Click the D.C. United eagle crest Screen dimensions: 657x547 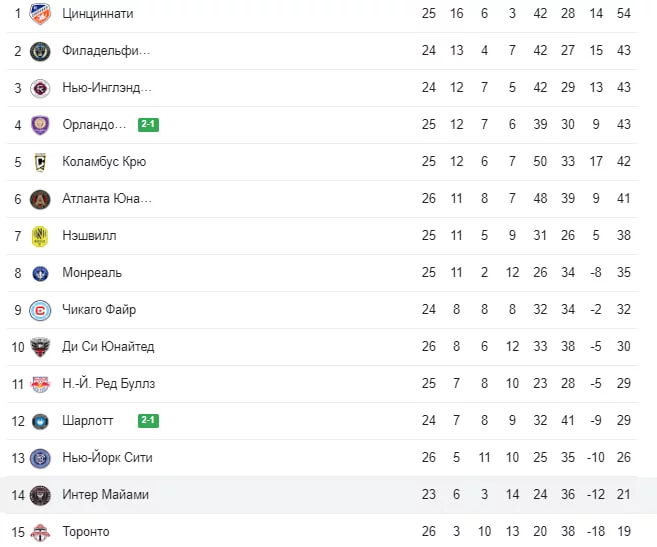(x=40, y=347)
